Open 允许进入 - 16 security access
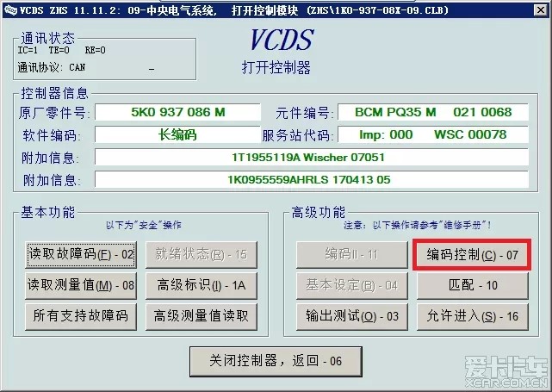The image size is (552, 392). point(473,316)
